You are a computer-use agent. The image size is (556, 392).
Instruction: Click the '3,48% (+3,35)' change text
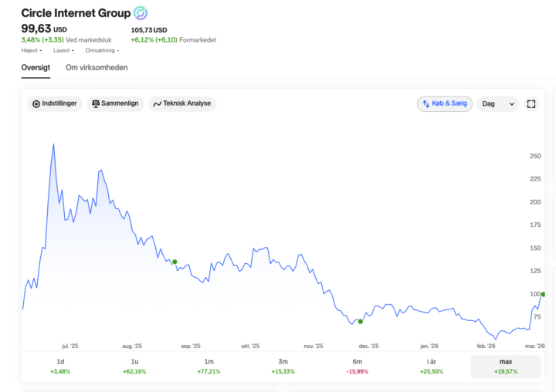click(42, 39)
